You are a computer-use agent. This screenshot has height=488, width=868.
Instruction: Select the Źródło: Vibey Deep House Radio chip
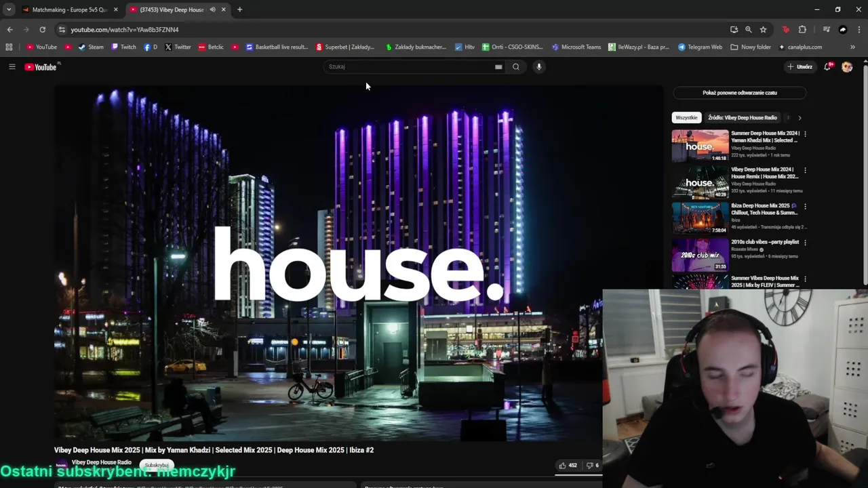743,117
